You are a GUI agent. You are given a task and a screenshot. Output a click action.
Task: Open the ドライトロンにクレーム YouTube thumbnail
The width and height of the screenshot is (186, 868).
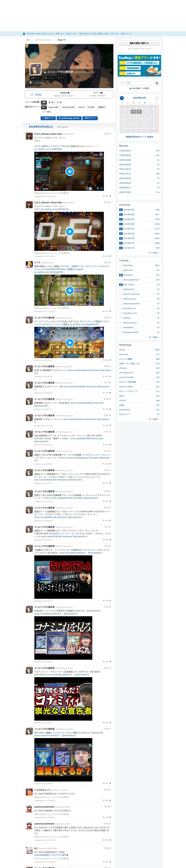(x=63, y=577)
